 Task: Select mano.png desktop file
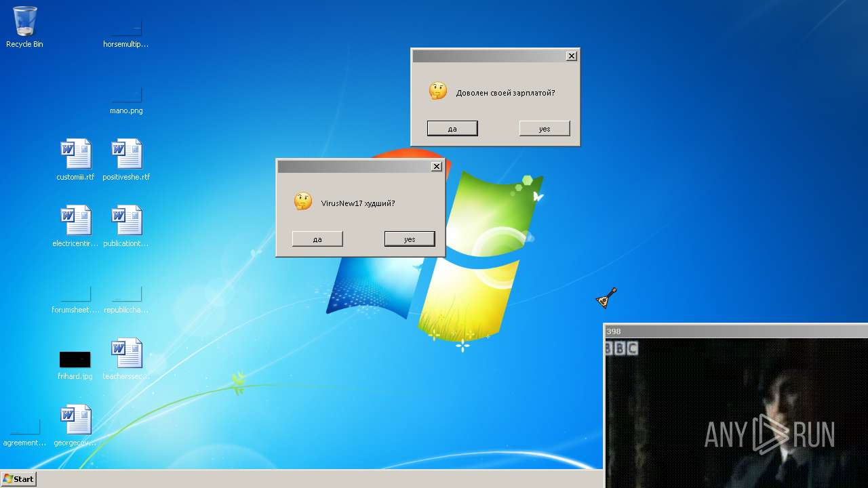point(126,99)
